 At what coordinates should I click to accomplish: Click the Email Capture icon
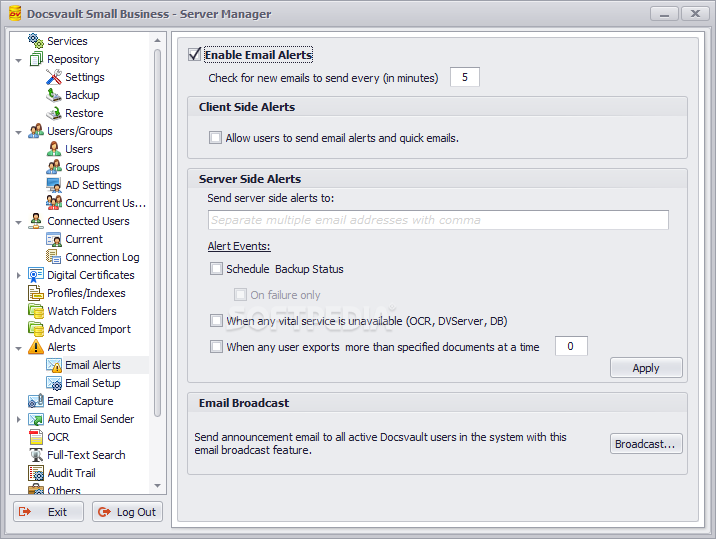(36, 401)
